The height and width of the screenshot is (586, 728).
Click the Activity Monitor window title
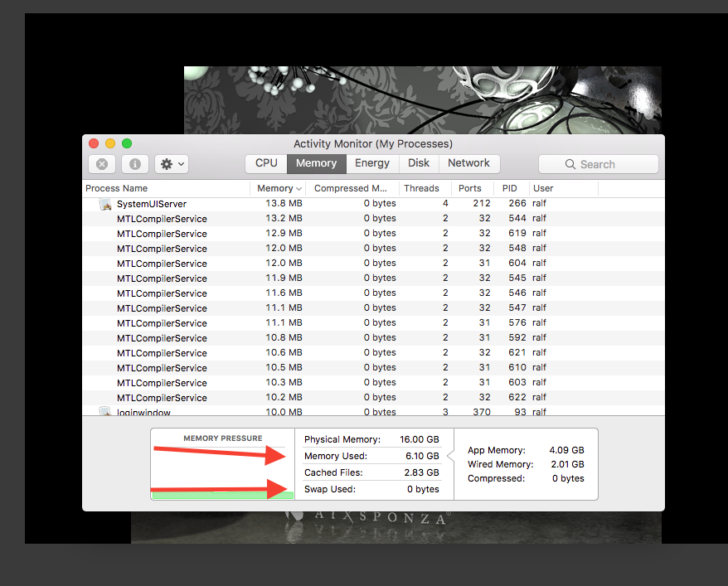point(373,144)
